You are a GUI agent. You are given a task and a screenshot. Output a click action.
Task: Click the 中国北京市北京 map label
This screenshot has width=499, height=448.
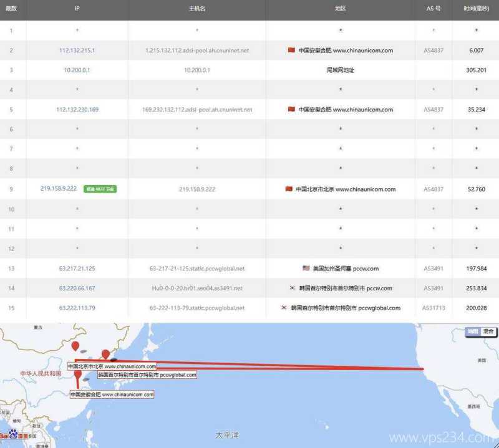pos(112,366)
